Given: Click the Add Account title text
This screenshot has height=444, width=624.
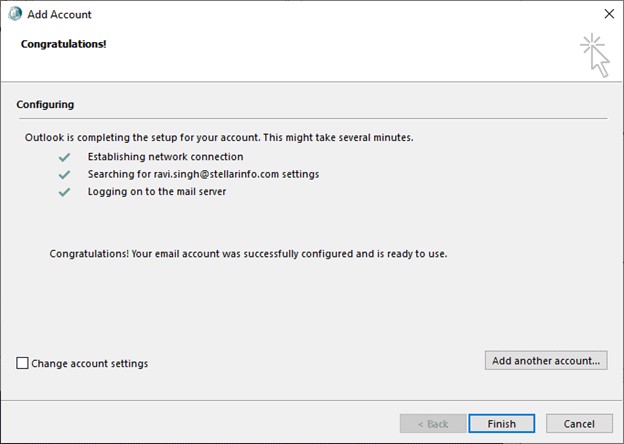Looking at the screenshot, I should [59, 14].
